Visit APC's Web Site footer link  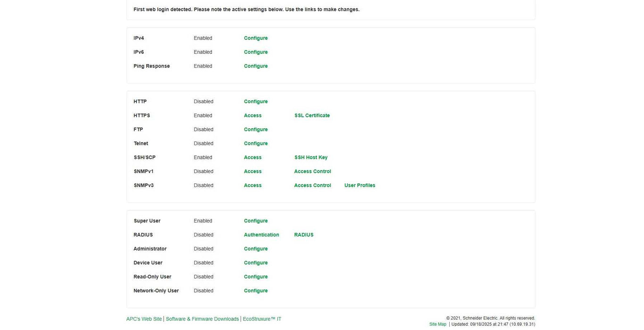(144, 319)
